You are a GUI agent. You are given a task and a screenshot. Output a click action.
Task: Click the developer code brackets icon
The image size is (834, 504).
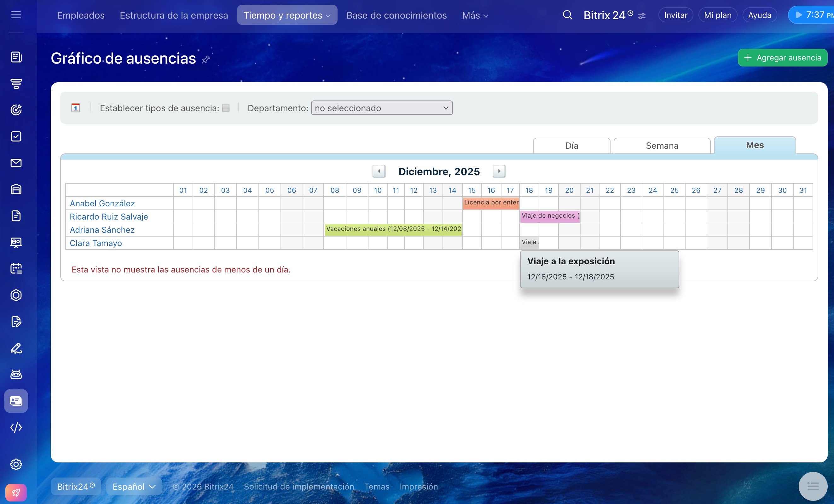point(16,427)
